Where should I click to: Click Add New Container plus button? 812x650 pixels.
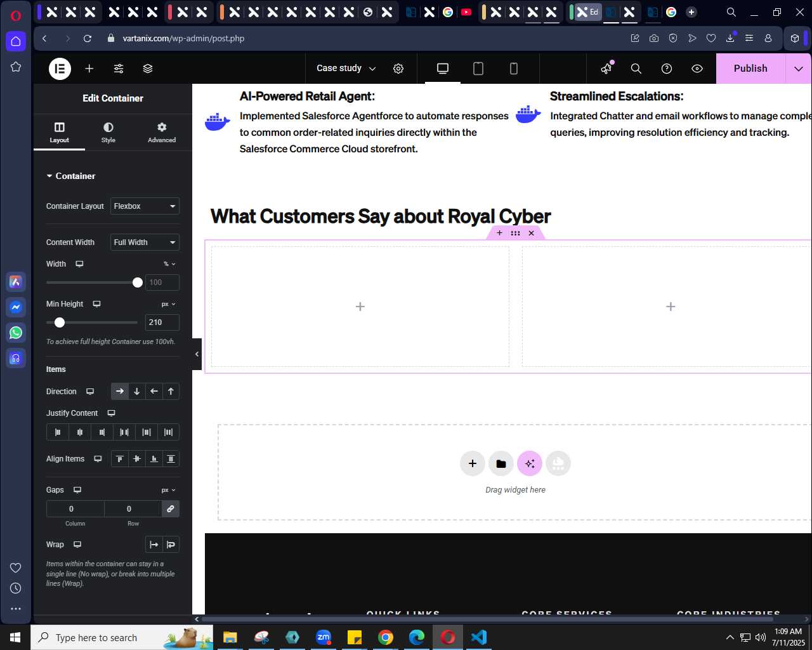473,463
